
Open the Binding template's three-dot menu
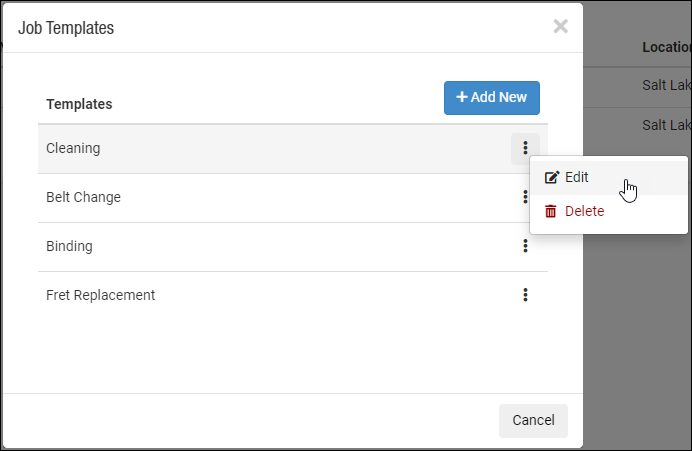[525, 246]
